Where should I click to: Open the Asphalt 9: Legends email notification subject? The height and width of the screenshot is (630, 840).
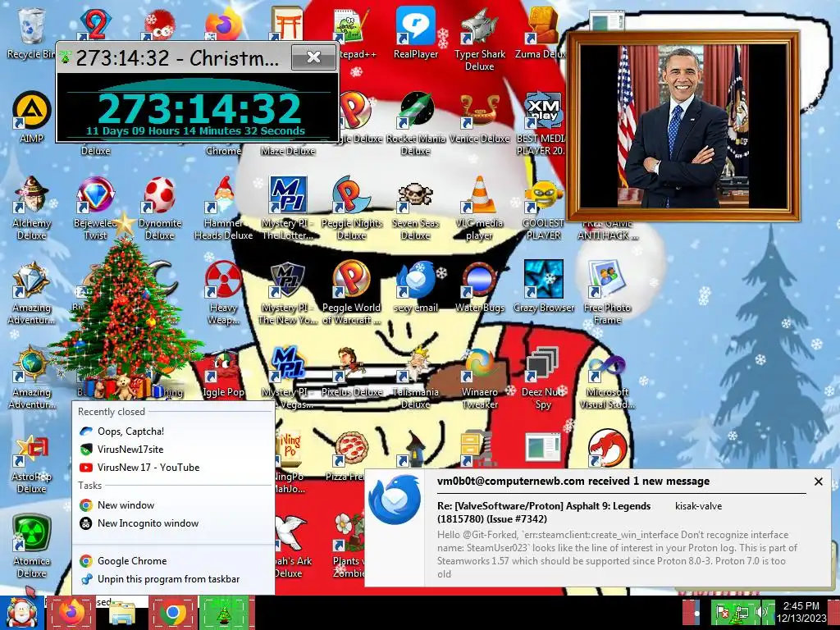coord(544,512)
